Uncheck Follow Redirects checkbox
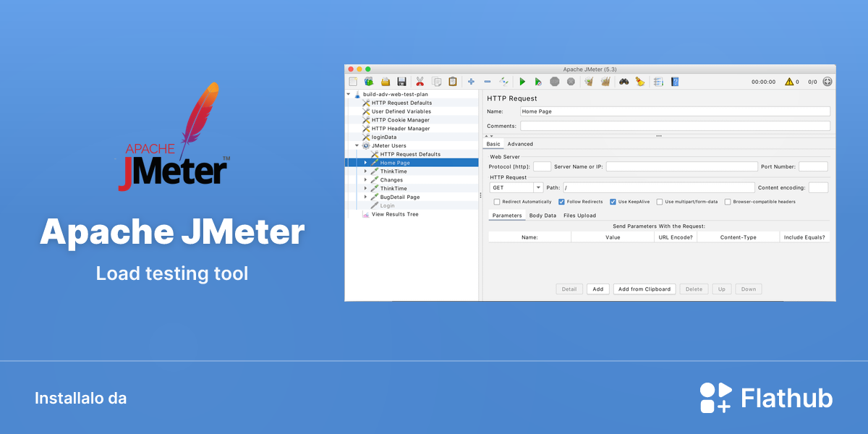868x434 pixels. point(561,202)
